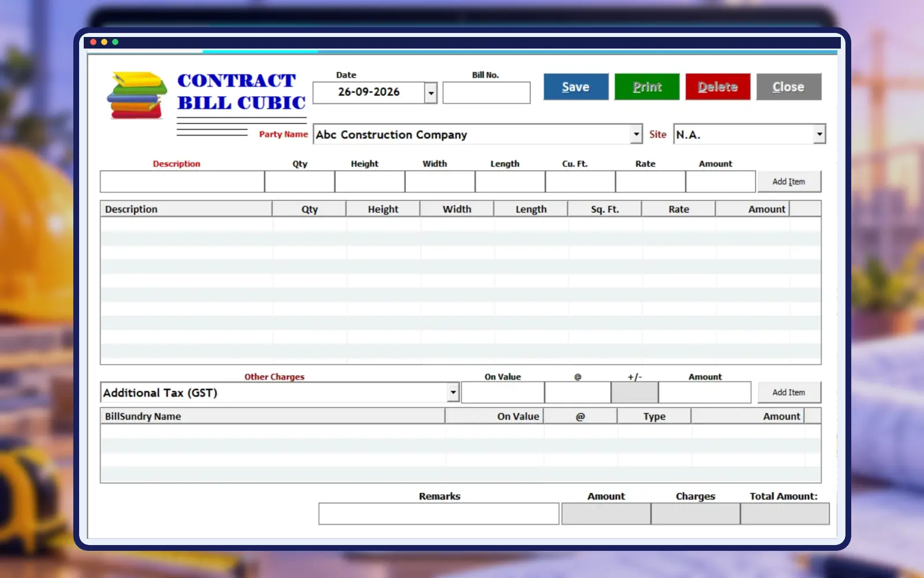Click Add Item beside Other Charges amount
The image size is (924, 578).
[x=789, y=392]
